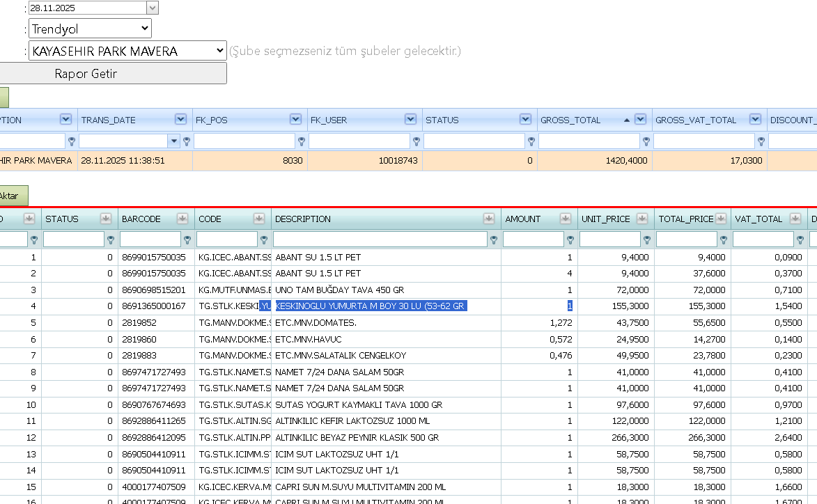Image resolution: width=817 pixels, height=504 pixels.
Task: Open TOTAL_PRICE column dropdown icon
Action: (721, 219)
